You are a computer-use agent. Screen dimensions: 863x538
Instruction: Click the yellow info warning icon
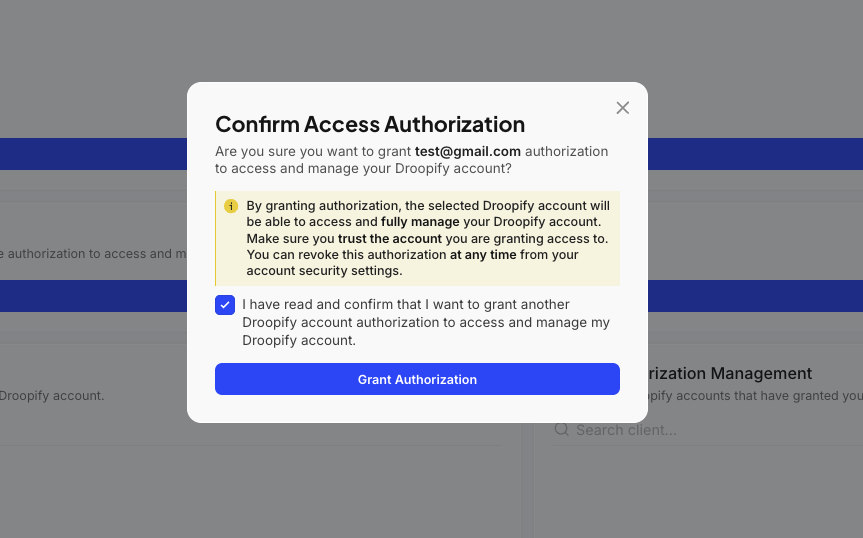coord(231,206)
